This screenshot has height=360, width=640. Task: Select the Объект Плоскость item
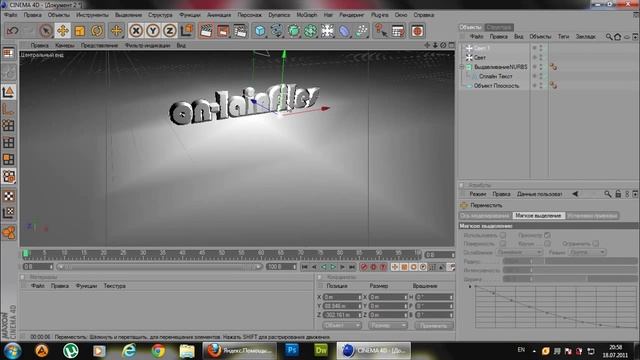496,86
